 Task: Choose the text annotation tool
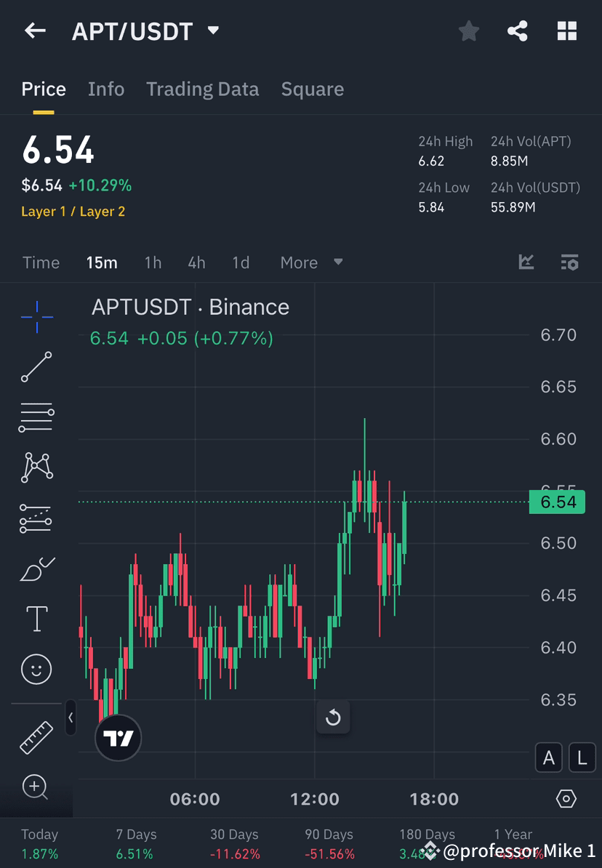pos(36,618)
